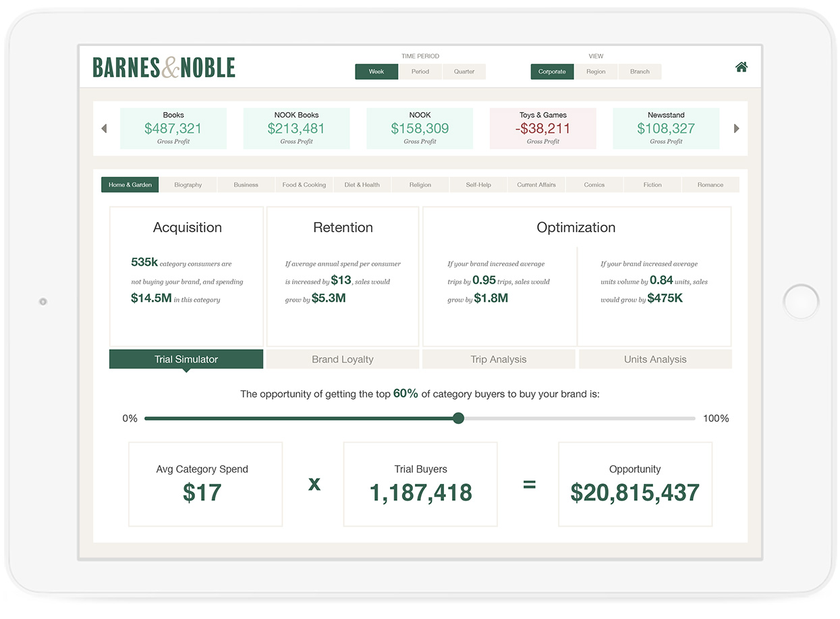Click the $14.5M category spending figure
Image resolution: width=840 pixels, height=619 pixels.
[151, 298]
